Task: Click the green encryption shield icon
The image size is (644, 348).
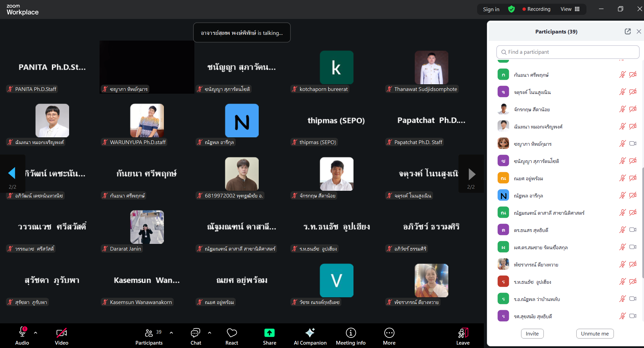Action: [x=511, y=9]
